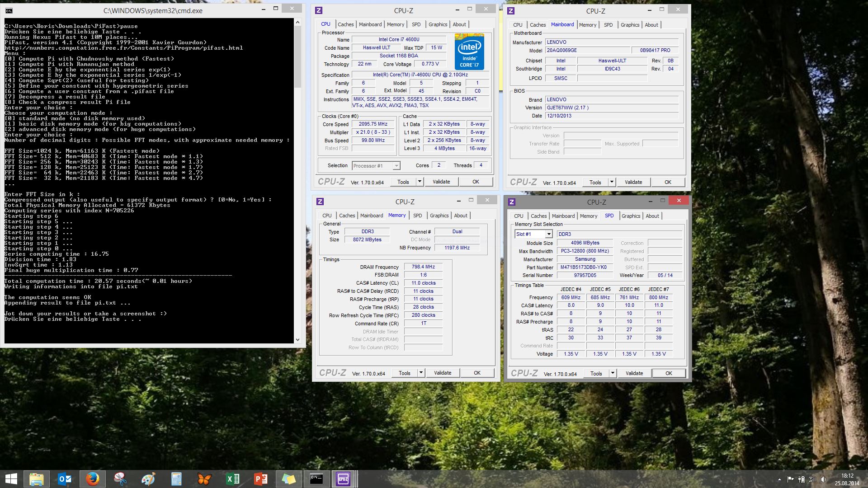The height and width of the screenshot is (488, 868).
Task: Open Action Center flag in tray
Action: click(790, 479)
